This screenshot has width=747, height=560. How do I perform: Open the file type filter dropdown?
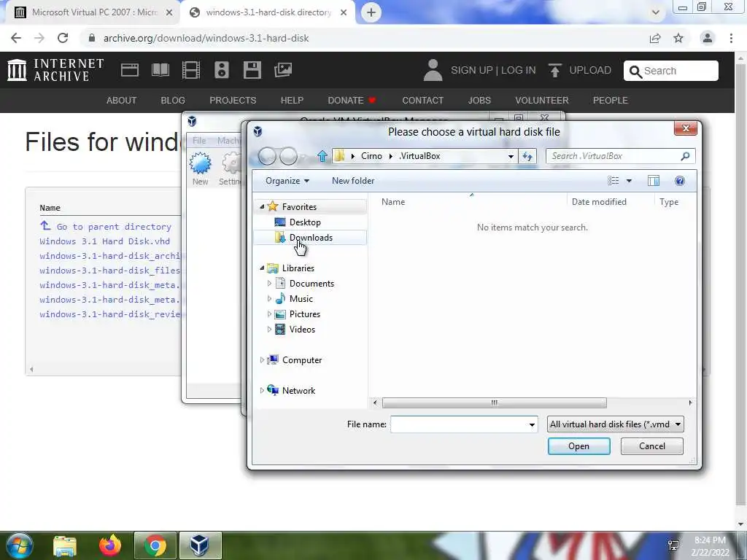point(616,424)
